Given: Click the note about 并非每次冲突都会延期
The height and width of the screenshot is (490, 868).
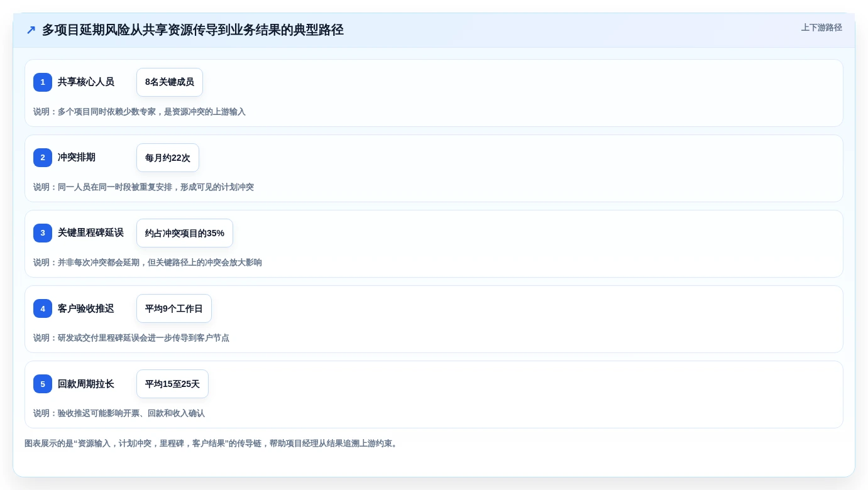Looking at the screenshot, I should pos(148,263).
